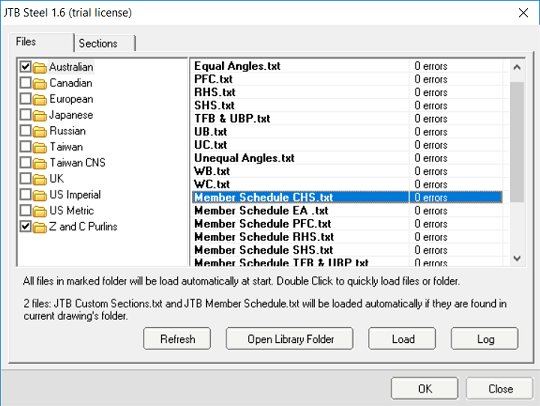Select the Russian folder icon

point(40,131)
